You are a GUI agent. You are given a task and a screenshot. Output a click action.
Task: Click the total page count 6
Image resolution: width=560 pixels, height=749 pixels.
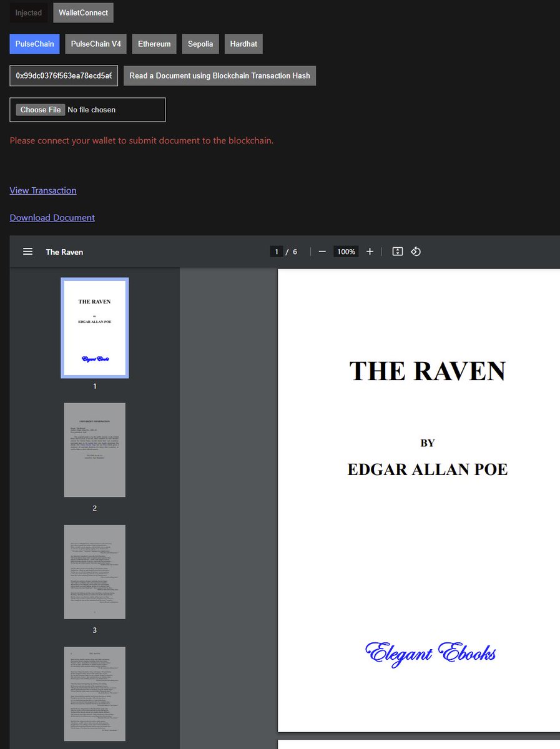pyautogui.click(x=295, y=252)
